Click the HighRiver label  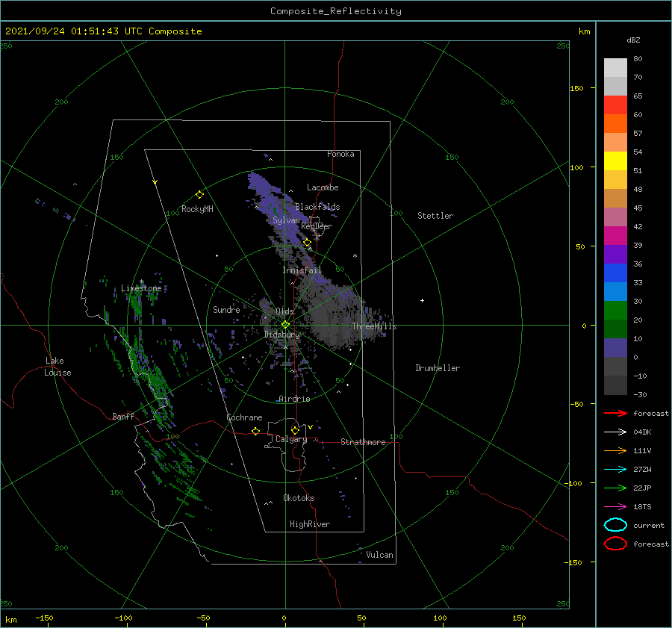(310, 524)
